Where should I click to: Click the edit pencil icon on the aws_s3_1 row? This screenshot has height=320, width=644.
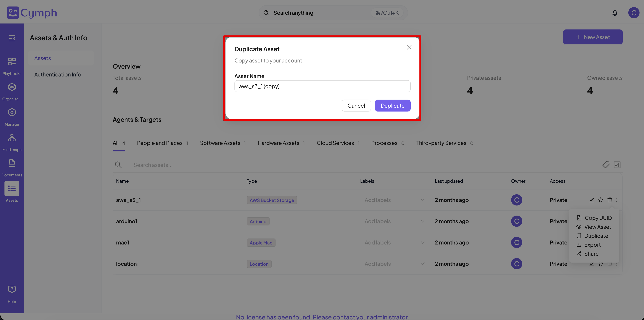(592, 200)
